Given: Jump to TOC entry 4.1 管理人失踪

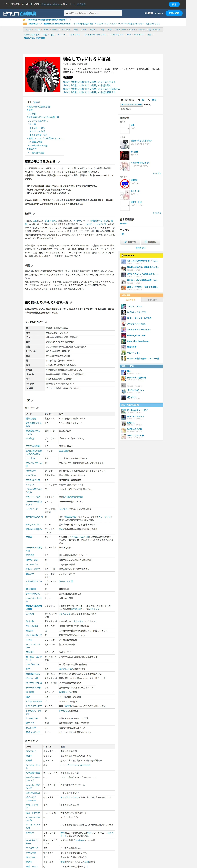Looking at the screenshot, I should [35, 142].
